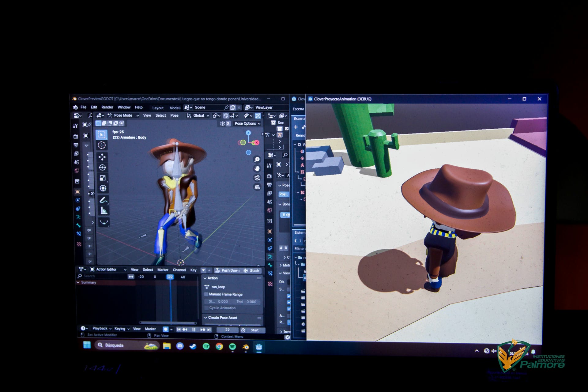Open the Render menu
The height and width of the screenshot is (392, 588).
click(x=107, y=107)
